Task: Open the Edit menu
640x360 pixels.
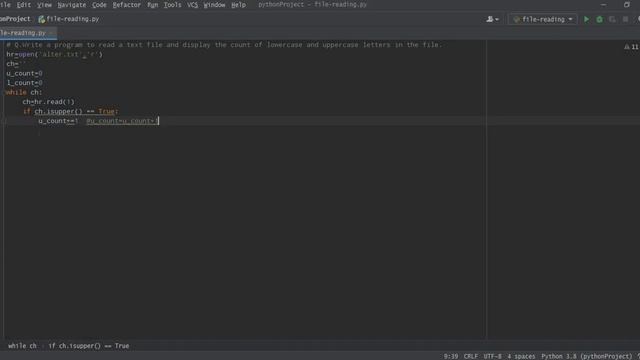Action: point(24,5)
